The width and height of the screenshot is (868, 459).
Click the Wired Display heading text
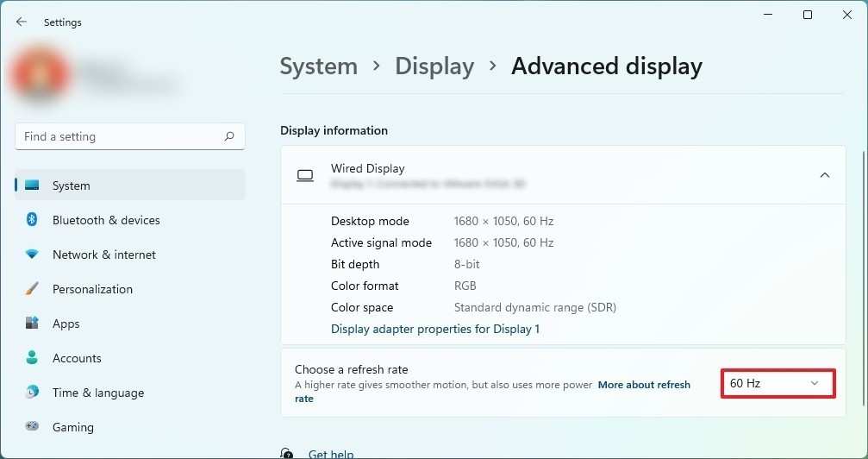[367, 168]
